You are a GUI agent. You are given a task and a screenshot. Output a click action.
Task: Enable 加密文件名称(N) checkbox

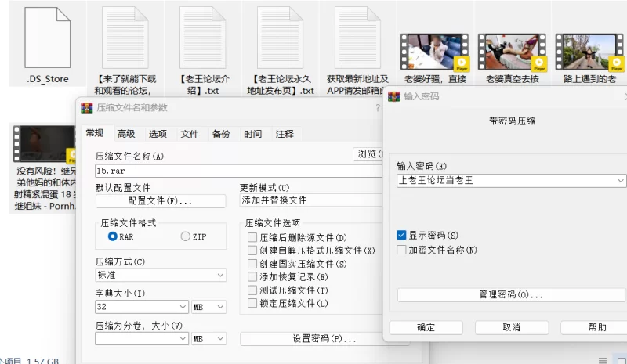(x=401, y=250)
